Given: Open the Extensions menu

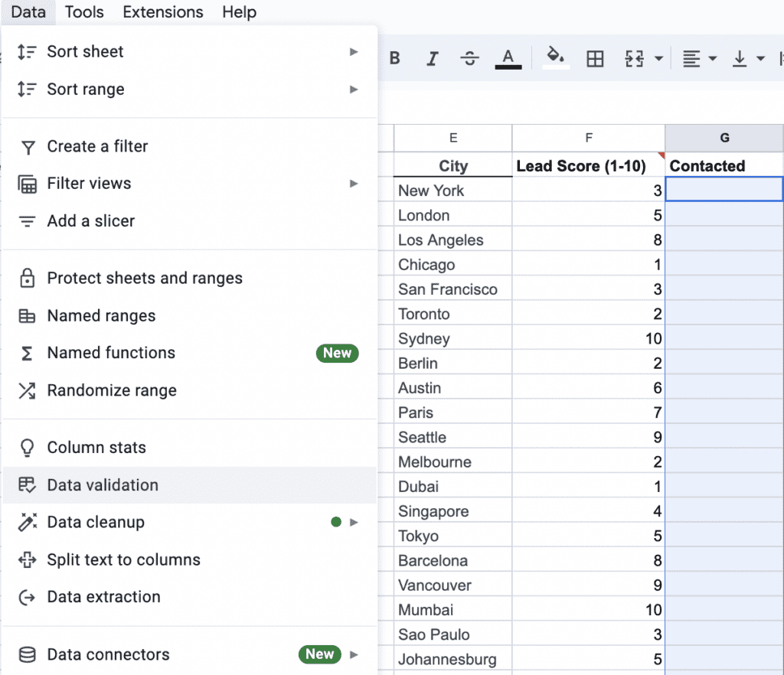Looking at the screenshot, I should [x=162, y=11].
